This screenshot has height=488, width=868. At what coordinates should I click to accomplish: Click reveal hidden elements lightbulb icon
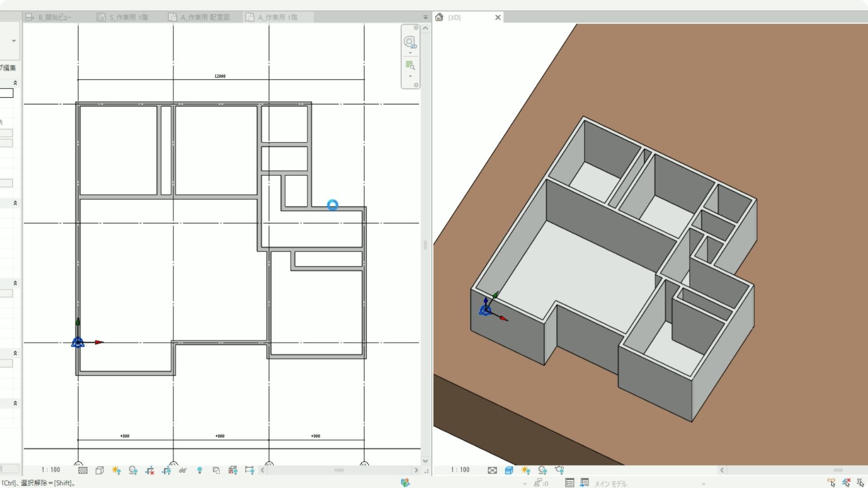pyautogui.click(x=199, y=470)
